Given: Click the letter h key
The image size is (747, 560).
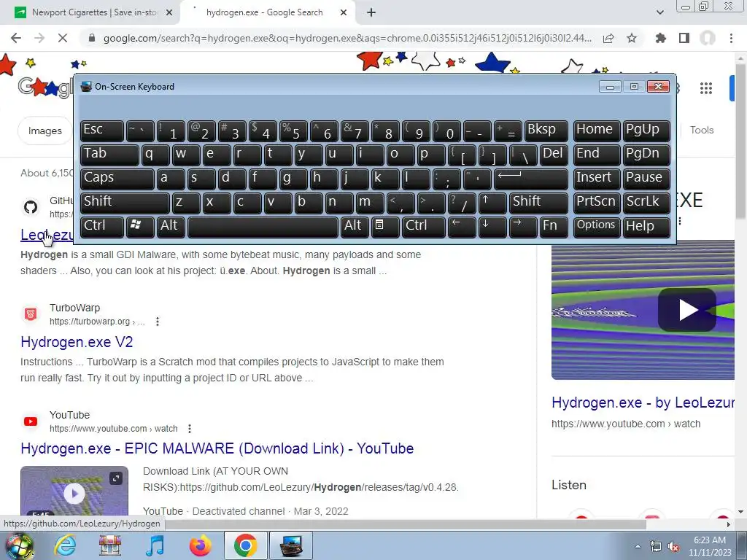Looking at the screenshot, I should click(323, 179).
